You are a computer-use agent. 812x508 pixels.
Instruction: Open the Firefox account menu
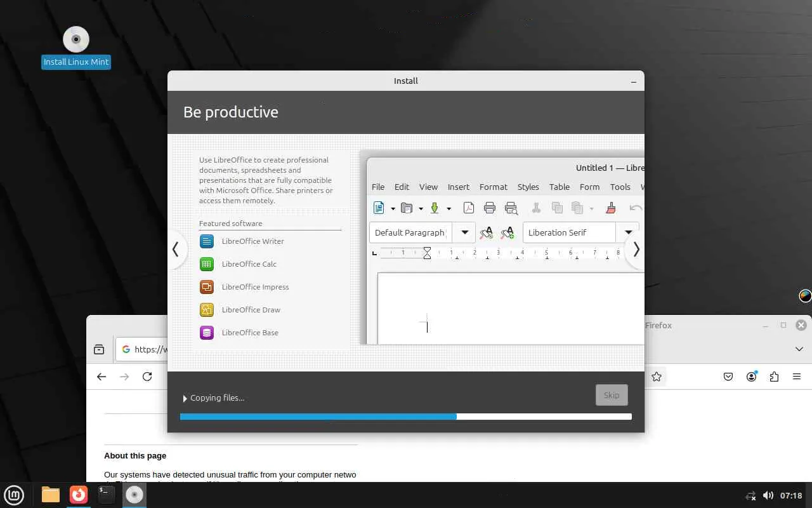tap(752, 377)
